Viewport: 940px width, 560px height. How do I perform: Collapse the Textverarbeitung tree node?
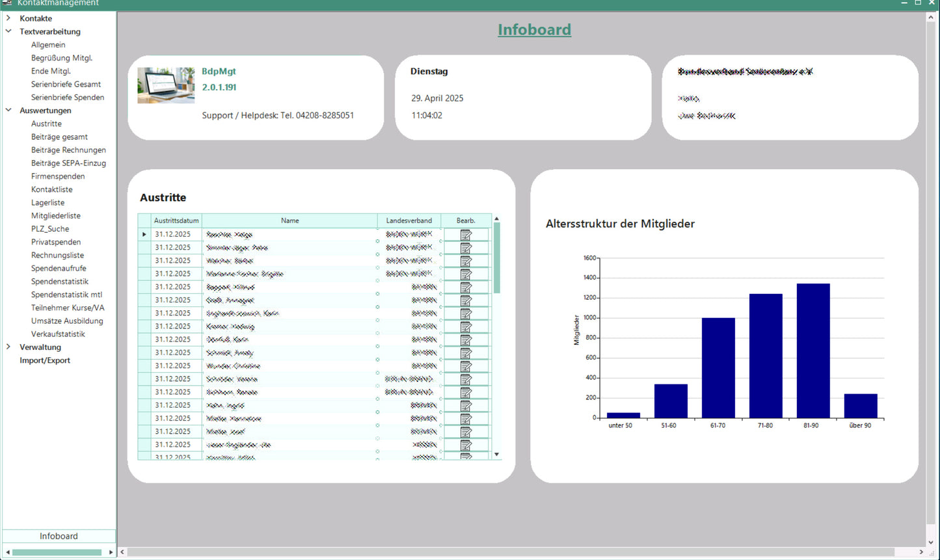point(8,31)
